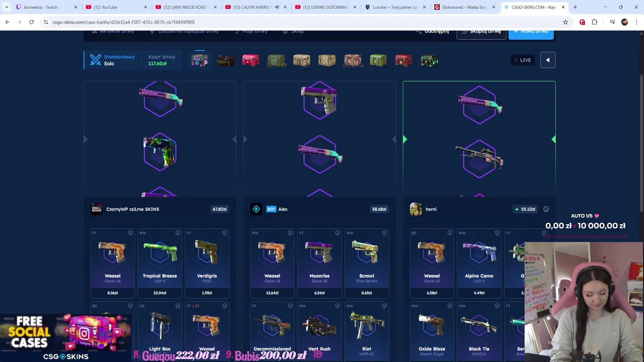Click the shield icon on the Vent Rush card
Viewport: 644px width, 362px height.
[337, 306]
